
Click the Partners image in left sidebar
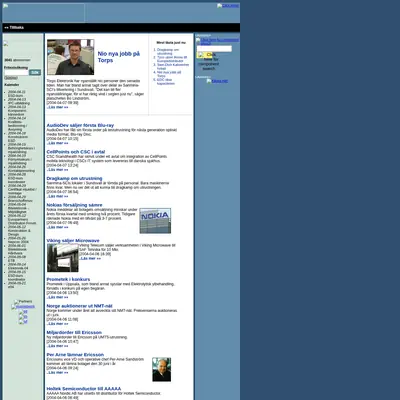coord(23,302)
